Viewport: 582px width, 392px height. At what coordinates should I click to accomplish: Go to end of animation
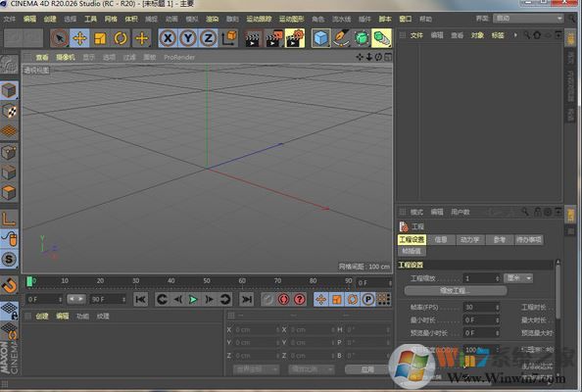pyautogui.click(x=247, y=299)
